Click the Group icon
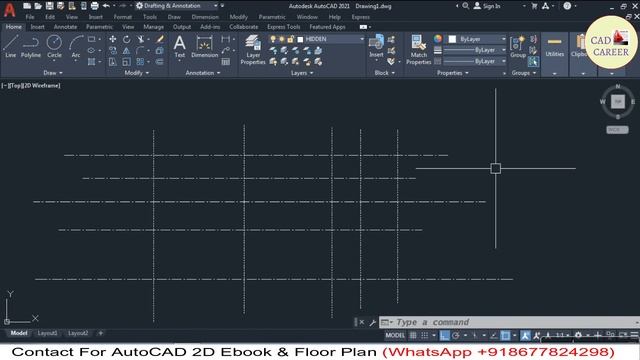 518,46
